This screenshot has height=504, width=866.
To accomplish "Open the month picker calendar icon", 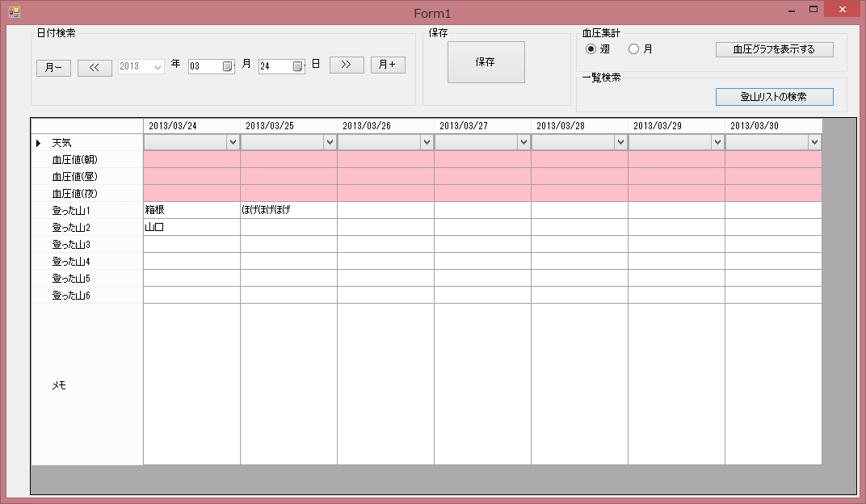I will pos(227,66).
